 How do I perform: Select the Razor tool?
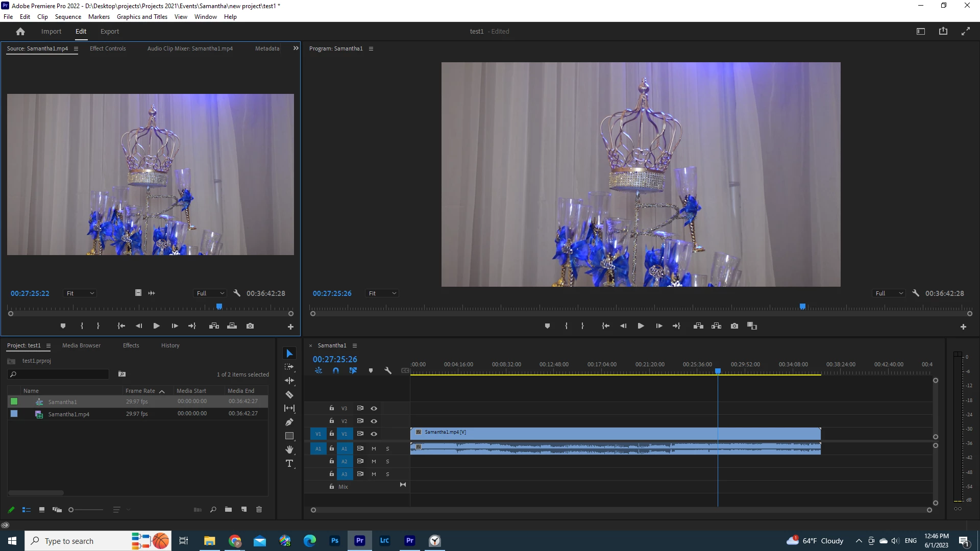[289, 395]
